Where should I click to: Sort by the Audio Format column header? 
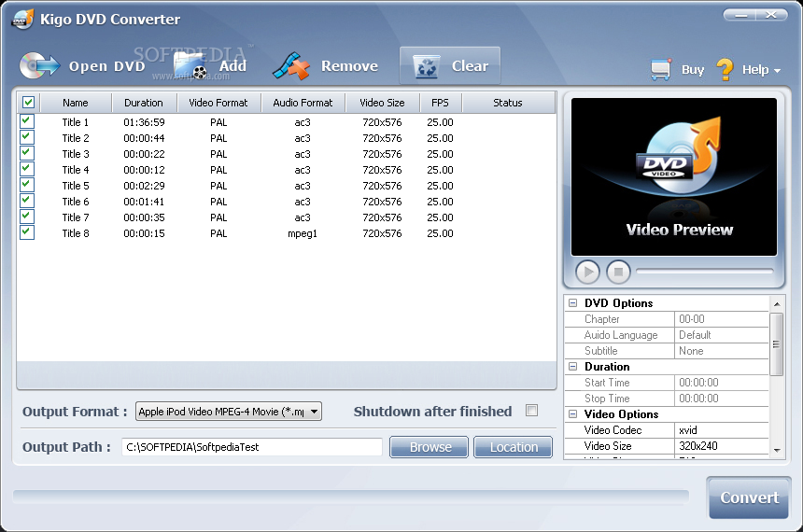tap(303, 103)
